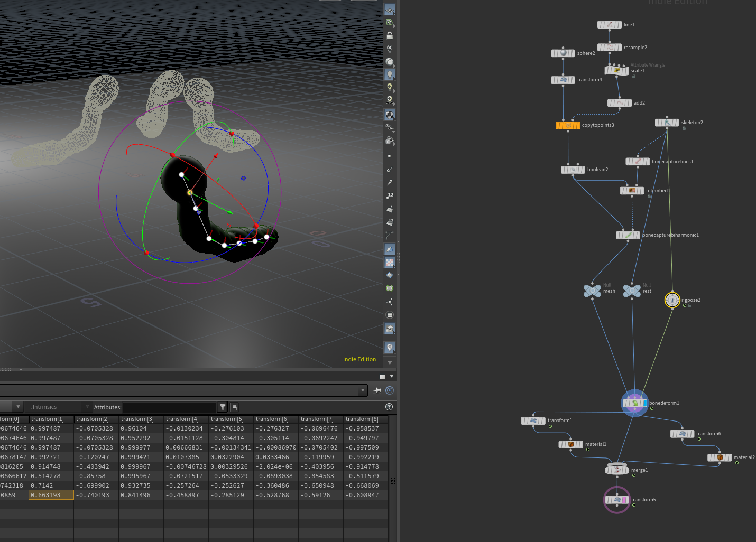The image size is (756, 542).
Task: Click the lock icon in viewport display toolbar
Action: pyautogui.click(x=390, y=35)
